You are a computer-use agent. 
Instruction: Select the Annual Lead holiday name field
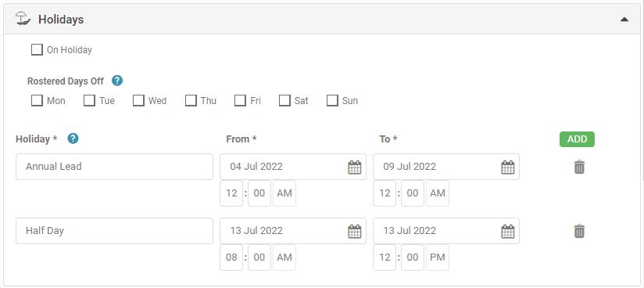(115, 167)
